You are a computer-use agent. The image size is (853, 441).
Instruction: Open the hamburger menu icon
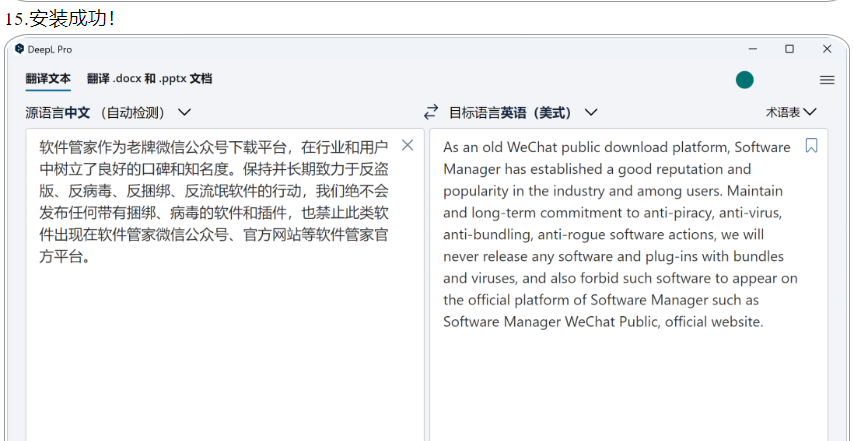827,80
